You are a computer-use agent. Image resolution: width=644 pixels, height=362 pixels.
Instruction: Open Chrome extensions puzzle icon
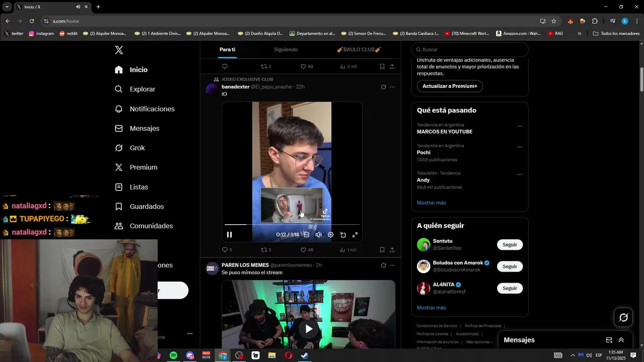(x=595, y=21)
